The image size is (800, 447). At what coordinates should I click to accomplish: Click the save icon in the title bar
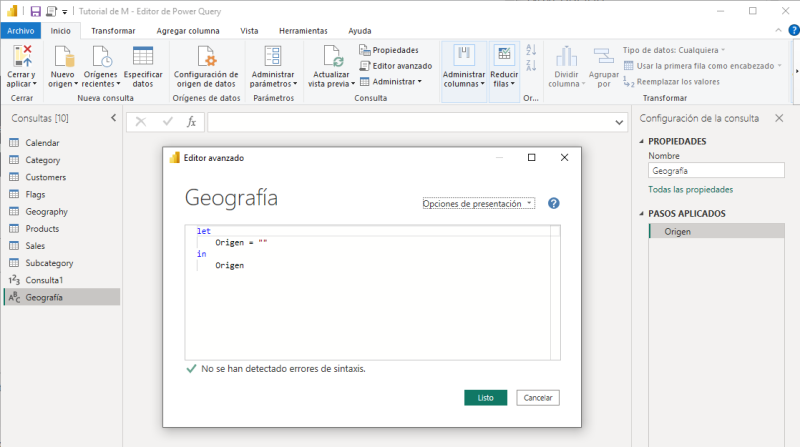click(35, 11)
